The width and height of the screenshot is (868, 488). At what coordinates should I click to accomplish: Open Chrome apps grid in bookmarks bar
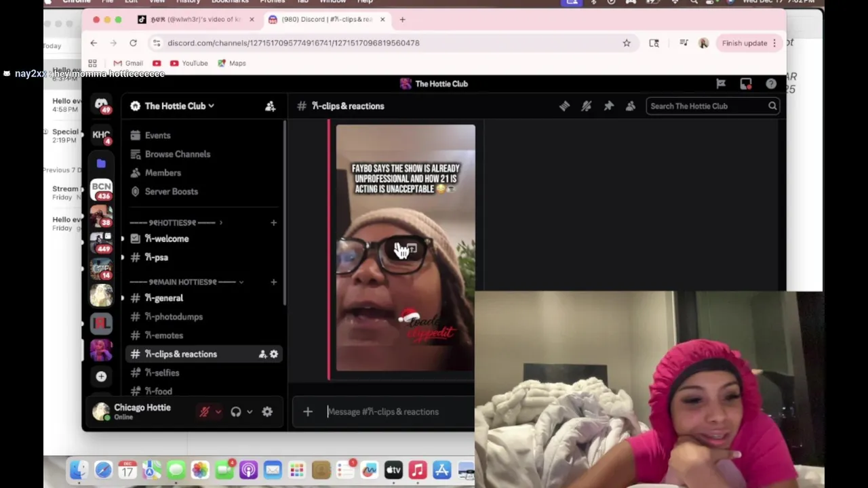click(x=92, y=63)
